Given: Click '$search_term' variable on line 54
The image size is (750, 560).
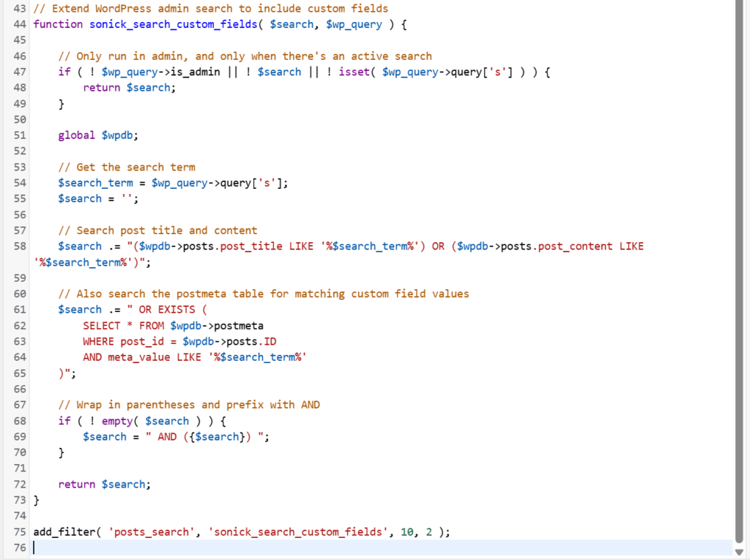Looking at the screenshot, I should coord(96,183).
